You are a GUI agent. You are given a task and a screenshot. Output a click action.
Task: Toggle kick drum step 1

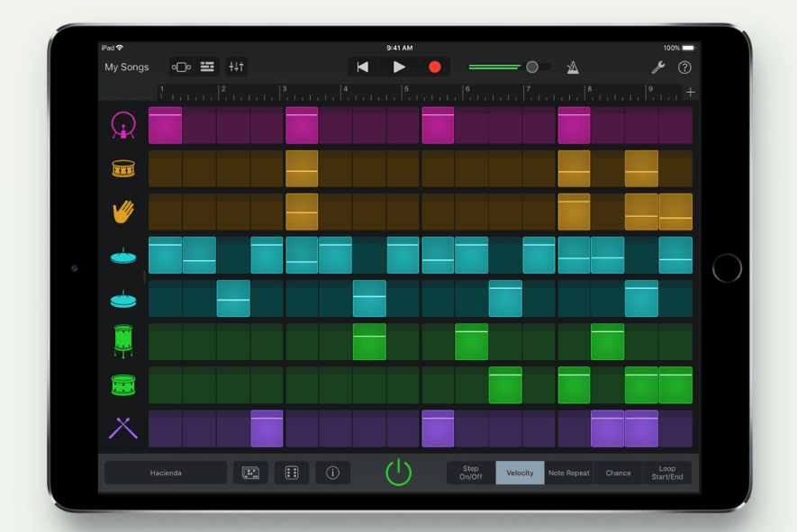coord(165,125)
